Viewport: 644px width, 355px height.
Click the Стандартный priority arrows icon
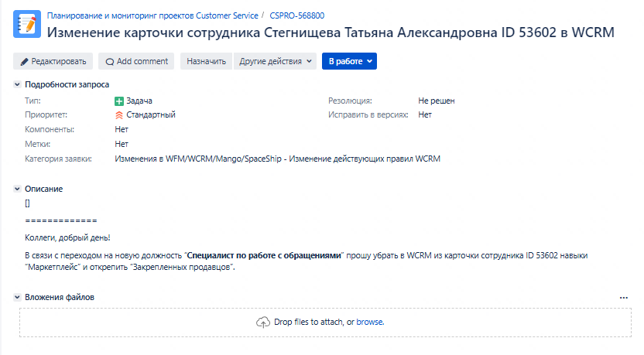tap(119, 115)
